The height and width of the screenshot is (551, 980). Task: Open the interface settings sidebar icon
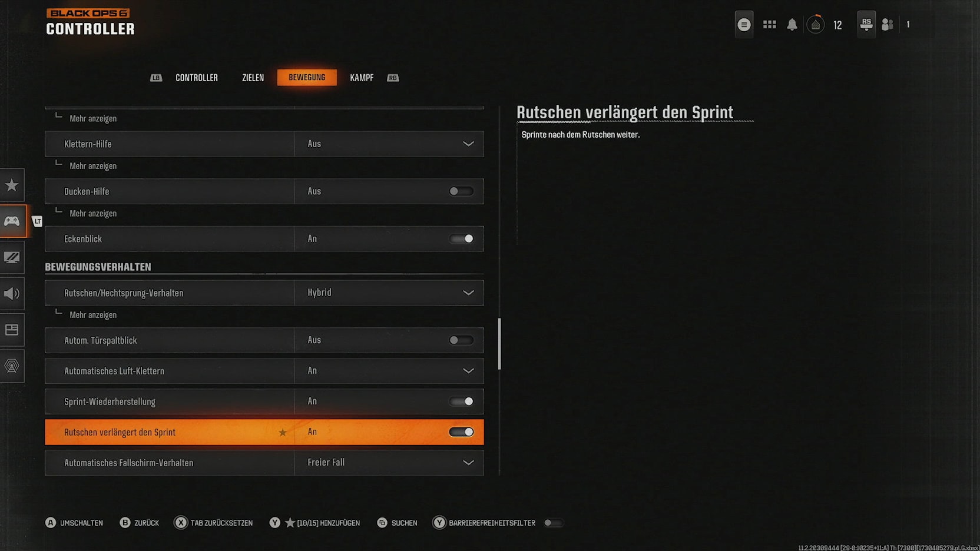coord(12,330)
